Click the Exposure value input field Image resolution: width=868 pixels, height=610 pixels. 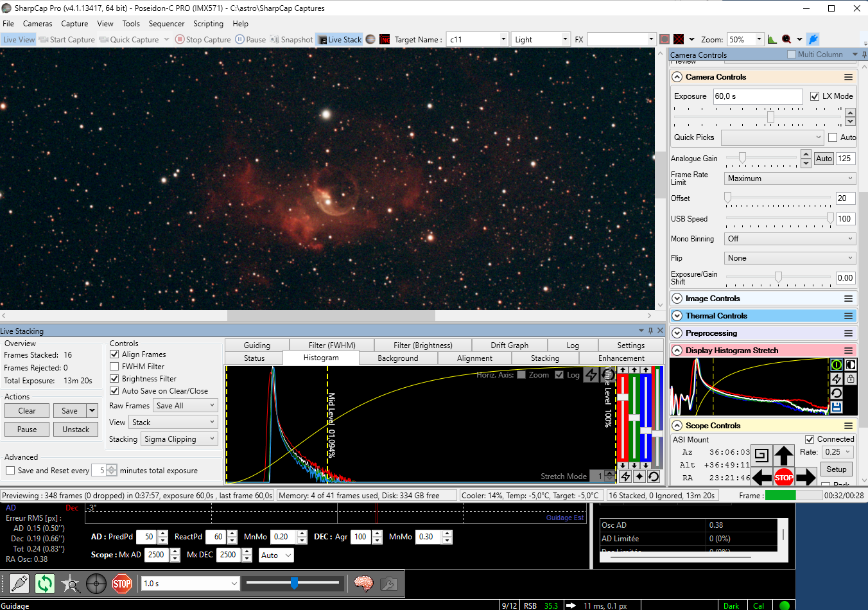(x=758, y=96)
